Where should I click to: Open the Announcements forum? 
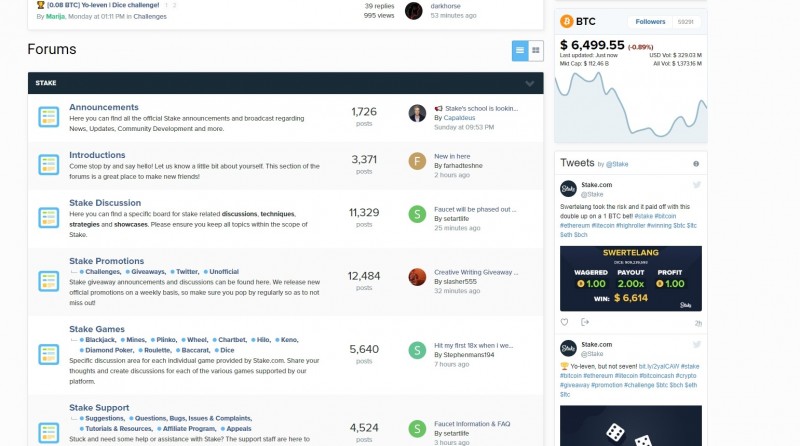[x=104, y=107]
